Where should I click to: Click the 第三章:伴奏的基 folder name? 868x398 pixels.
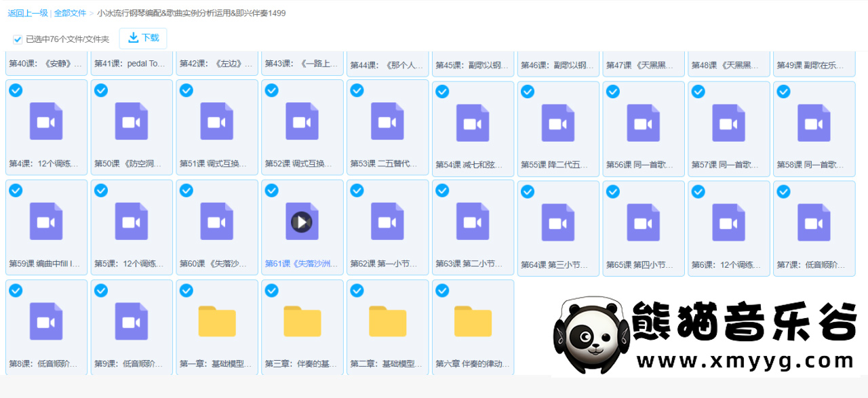(x=302, y=364)
